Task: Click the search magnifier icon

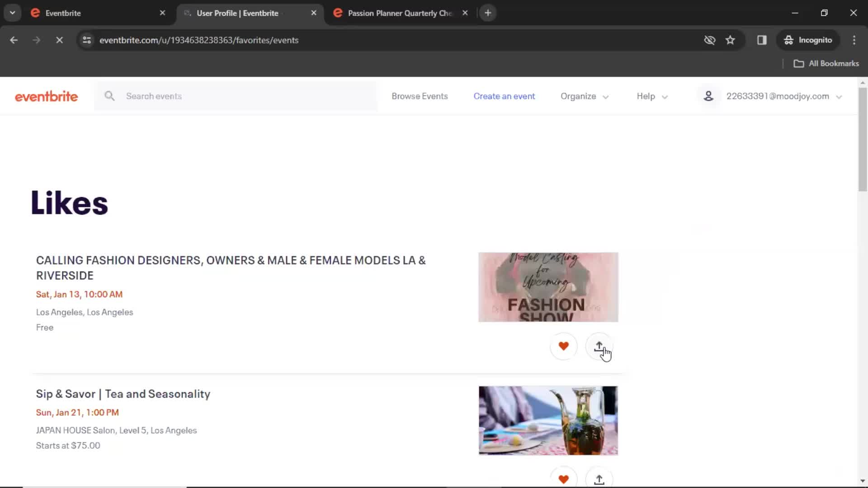Action: (110, 96)
